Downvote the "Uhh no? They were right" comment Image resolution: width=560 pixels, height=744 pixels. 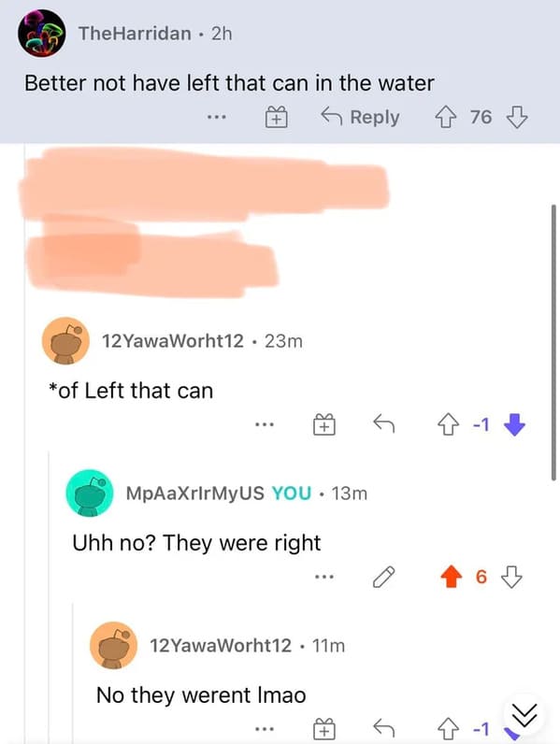[x=511, y=577]
